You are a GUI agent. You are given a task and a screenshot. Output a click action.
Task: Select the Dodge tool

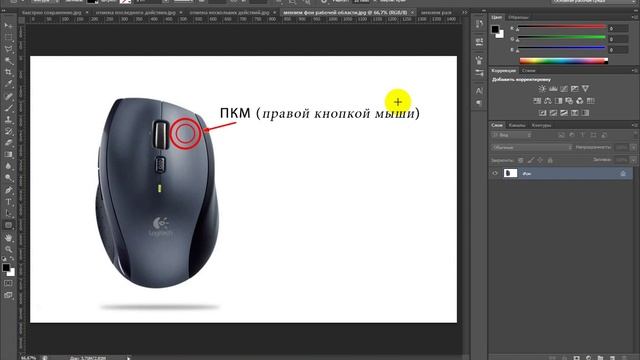click(x=8, y=178)
